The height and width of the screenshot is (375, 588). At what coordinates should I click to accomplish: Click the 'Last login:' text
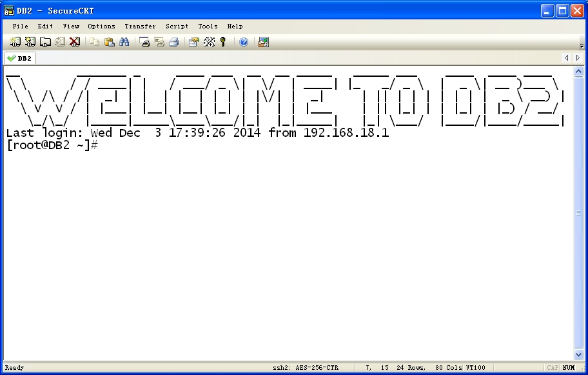pos(44,133)
